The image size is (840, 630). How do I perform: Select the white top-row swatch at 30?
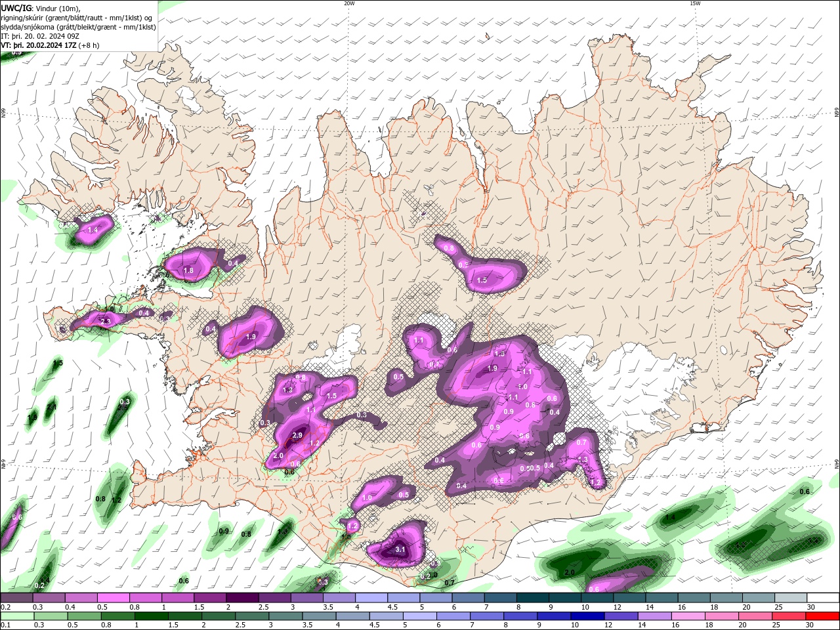pyautogui.click(x=823, y=598)
